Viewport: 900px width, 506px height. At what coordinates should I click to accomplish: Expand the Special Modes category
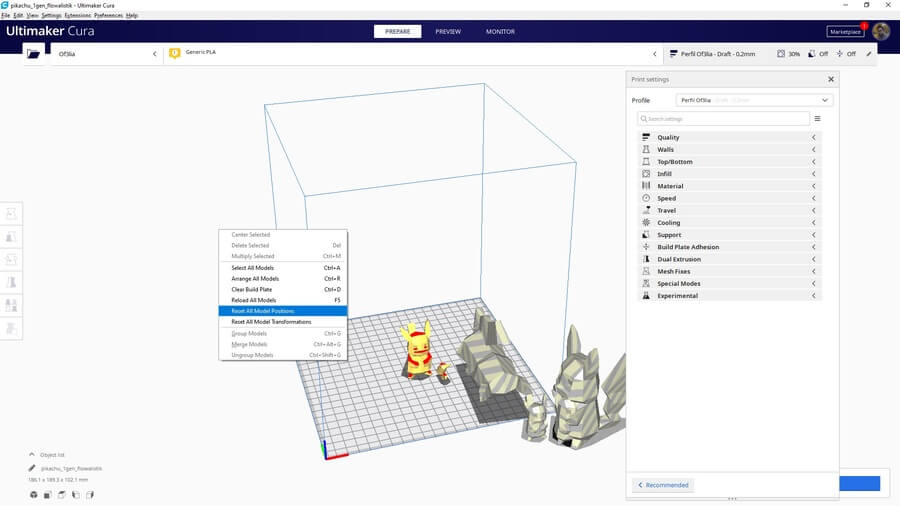pyautogui.click(x=730, y=283)
